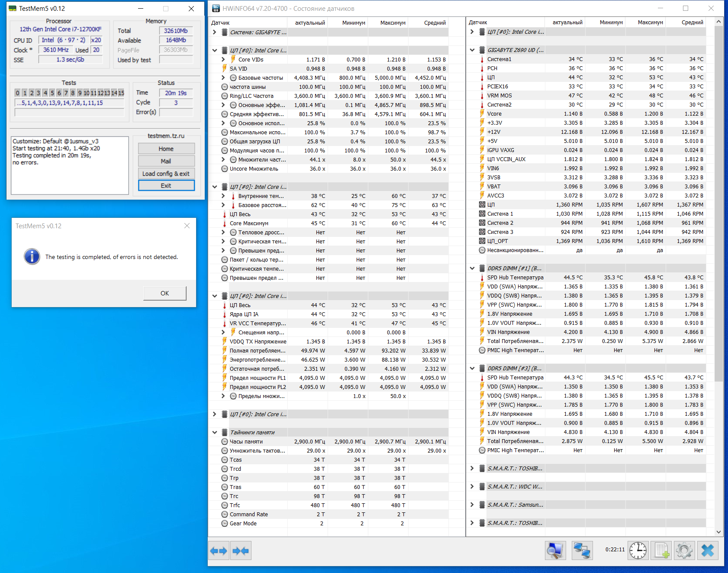Select the VBAT voltage row

click(586, 187)
